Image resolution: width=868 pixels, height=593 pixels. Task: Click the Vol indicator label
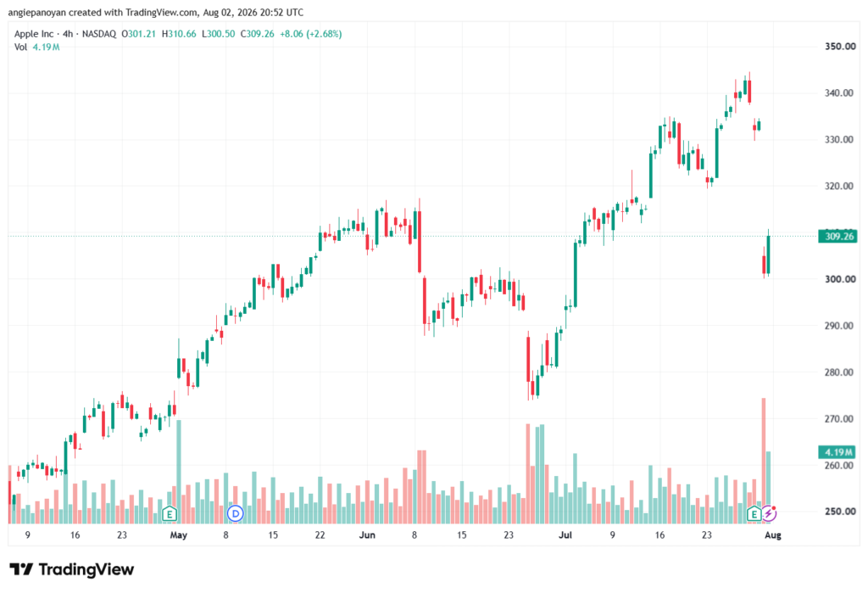20,48
